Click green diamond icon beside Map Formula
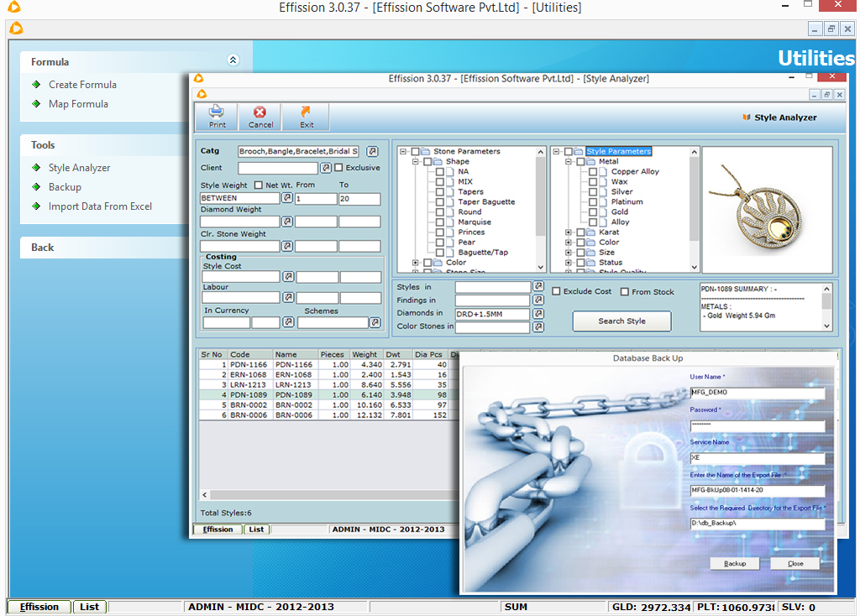This screenshot has width=860, height=616. (x=36, y=103)
